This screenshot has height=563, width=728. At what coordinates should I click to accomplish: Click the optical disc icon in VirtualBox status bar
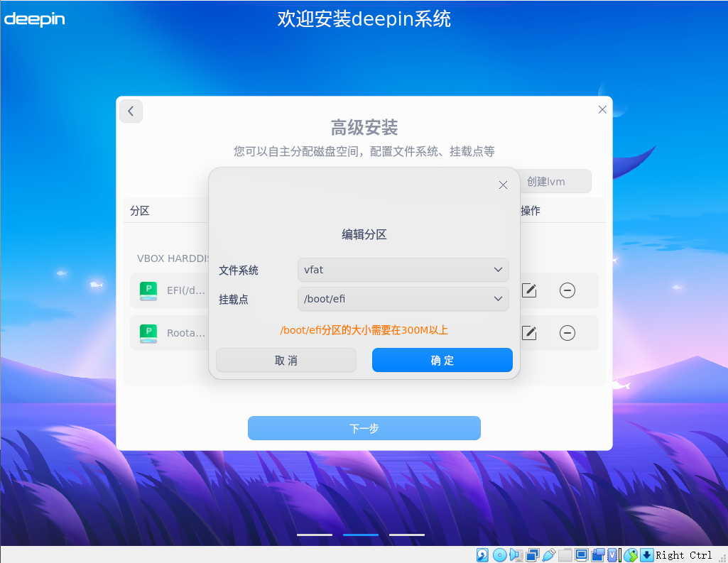point(500,554)
